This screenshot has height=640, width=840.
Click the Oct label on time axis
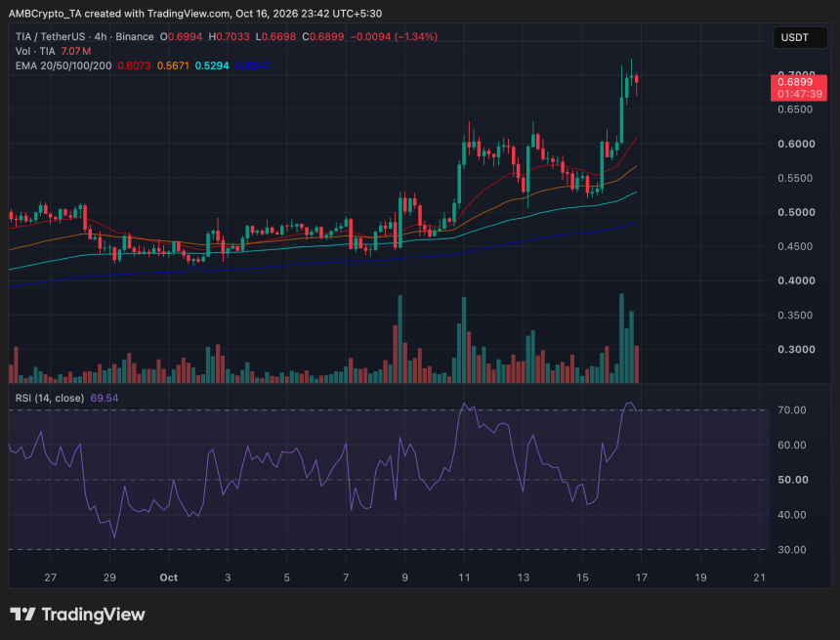(x=169, y=577)
